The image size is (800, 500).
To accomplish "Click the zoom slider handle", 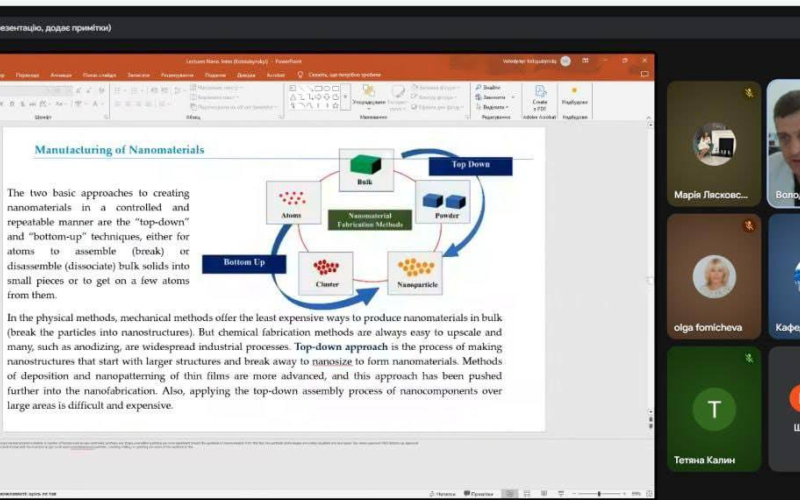I will coord(599,493).
